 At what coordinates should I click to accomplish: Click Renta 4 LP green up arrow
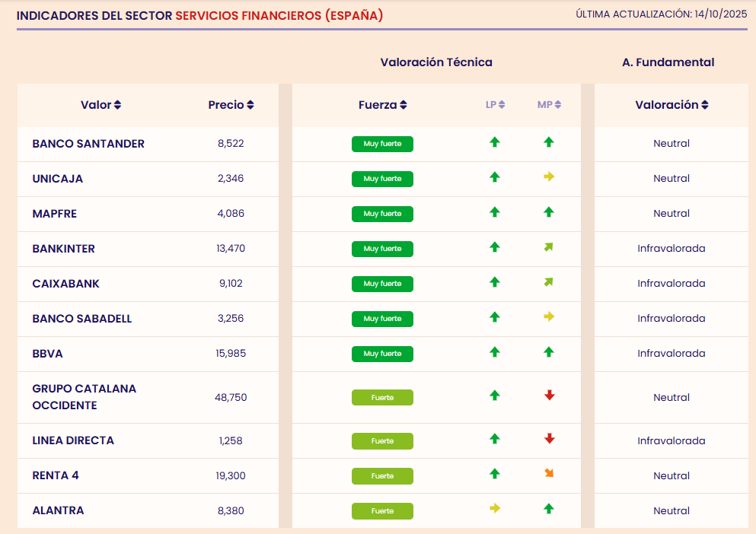pos(495,474)
